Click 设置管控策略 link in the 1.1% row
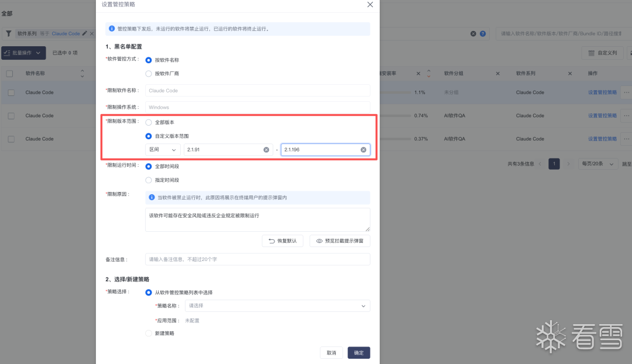Image resolution: width=632 pixels, height=364 pixels. coord(602,92)
